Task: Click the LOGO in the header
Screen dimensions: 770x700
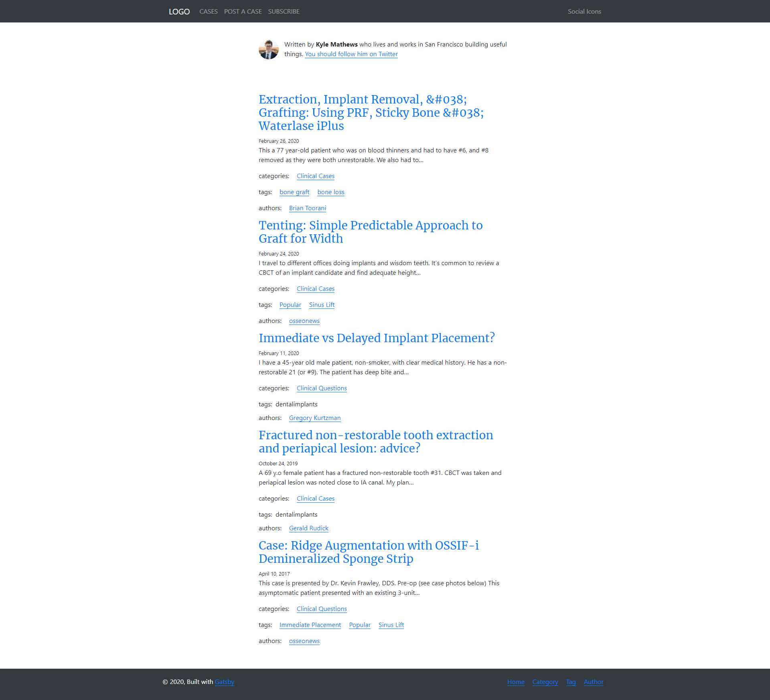Action: pyautogui.click(x=179, y=12)
